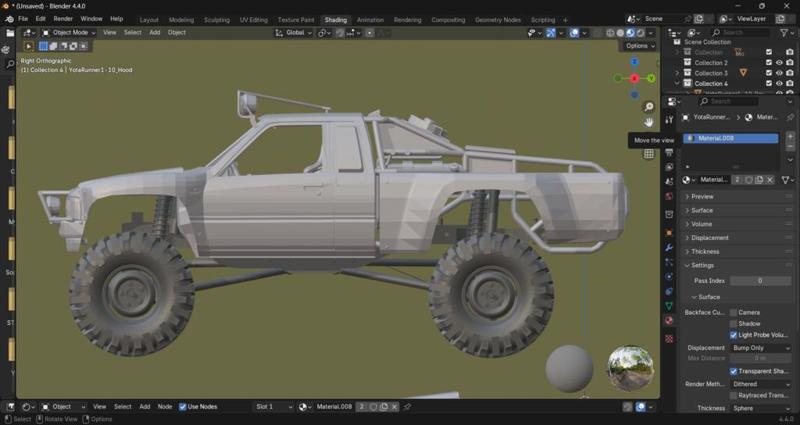The image size is (800, 425).
Task: Open the Material properties tab icon
Action: pos(669,320)
